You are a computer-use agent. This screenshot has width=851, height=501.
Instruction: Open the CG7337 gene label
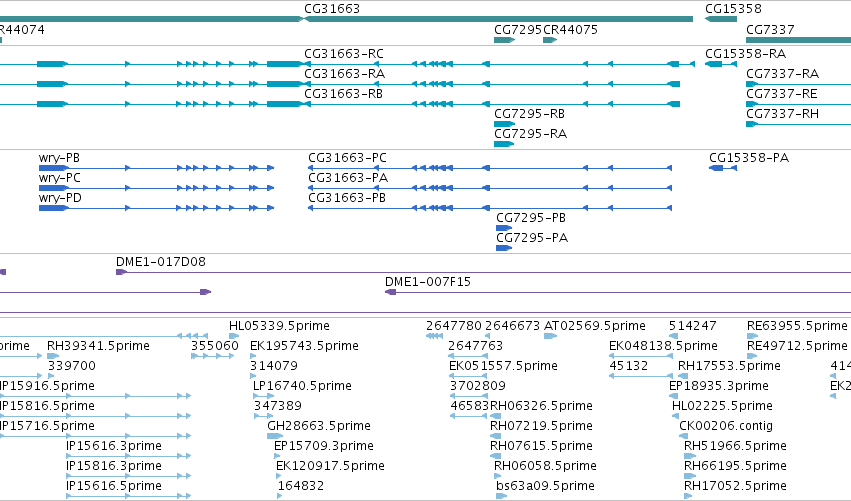tap(770, 30)
